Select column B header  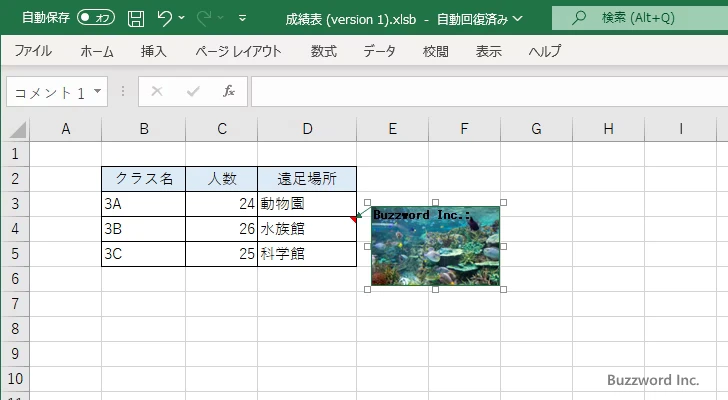[143, 129]
